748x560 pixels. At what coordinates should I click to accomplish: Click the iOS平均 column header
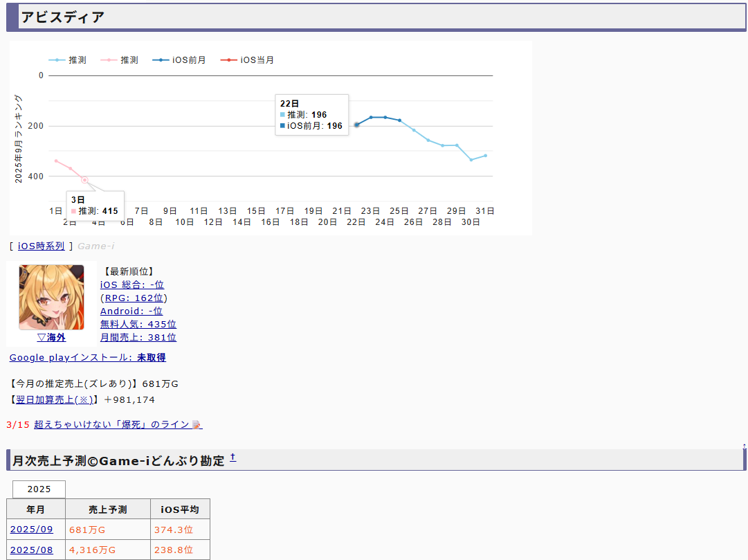point(181,509)
